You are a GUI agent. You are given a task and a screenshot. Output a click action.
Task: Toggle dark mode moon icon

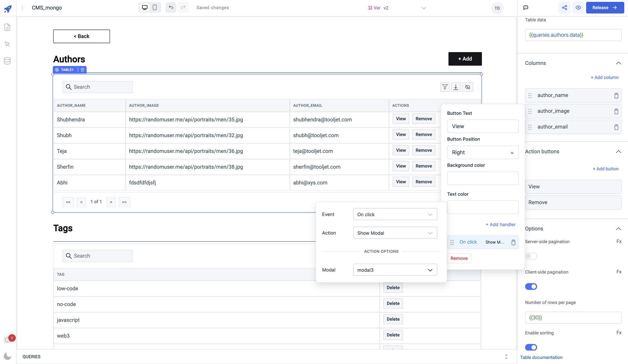pos(8,356)
